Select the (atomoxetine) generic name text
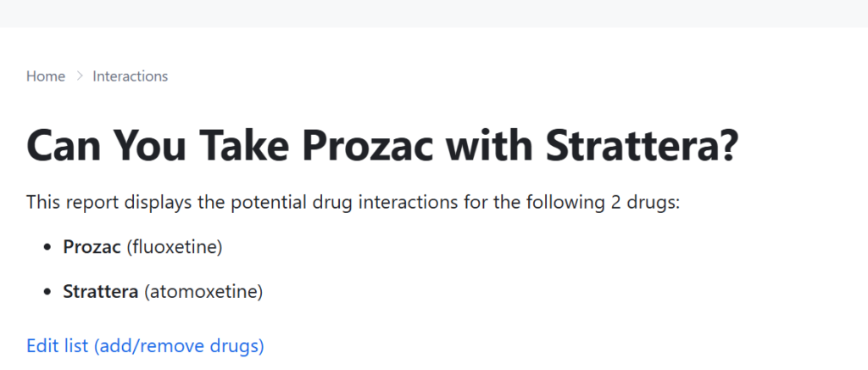 (x=203, y=291)
